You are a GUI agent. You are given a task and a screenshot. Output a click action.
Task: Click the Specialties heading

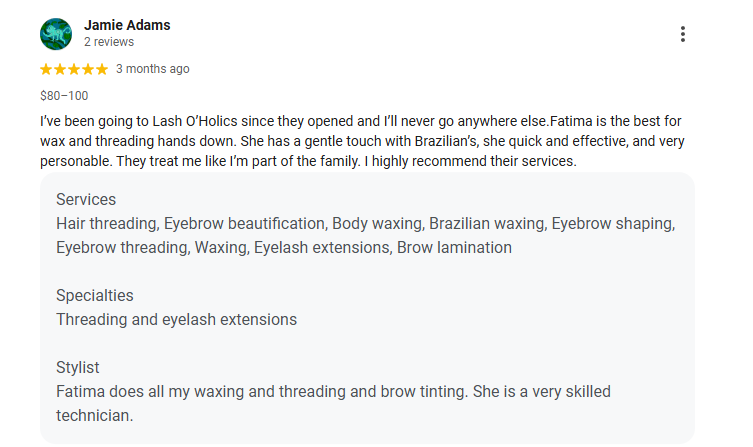pyautogui.click(x=95, y=296)
